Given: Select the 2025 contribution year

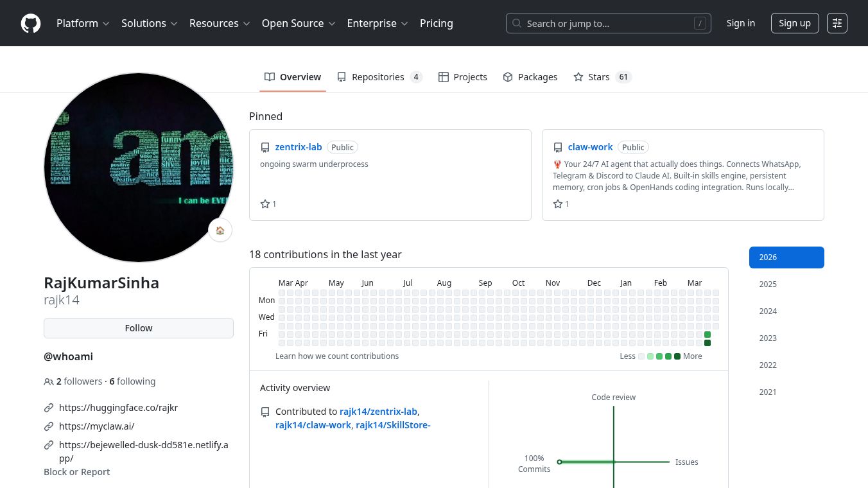Looking at the screenshot, I should (768, 284).
